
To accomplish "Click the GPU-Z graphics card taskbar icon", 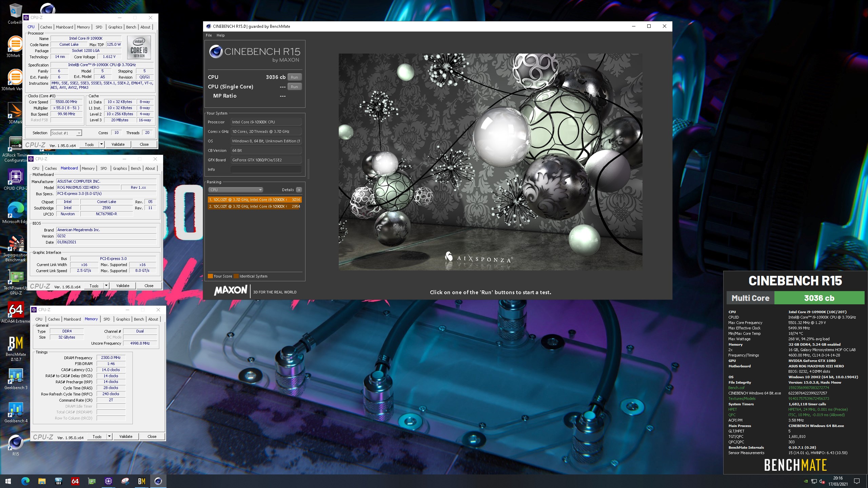I will tap(92, 481).
